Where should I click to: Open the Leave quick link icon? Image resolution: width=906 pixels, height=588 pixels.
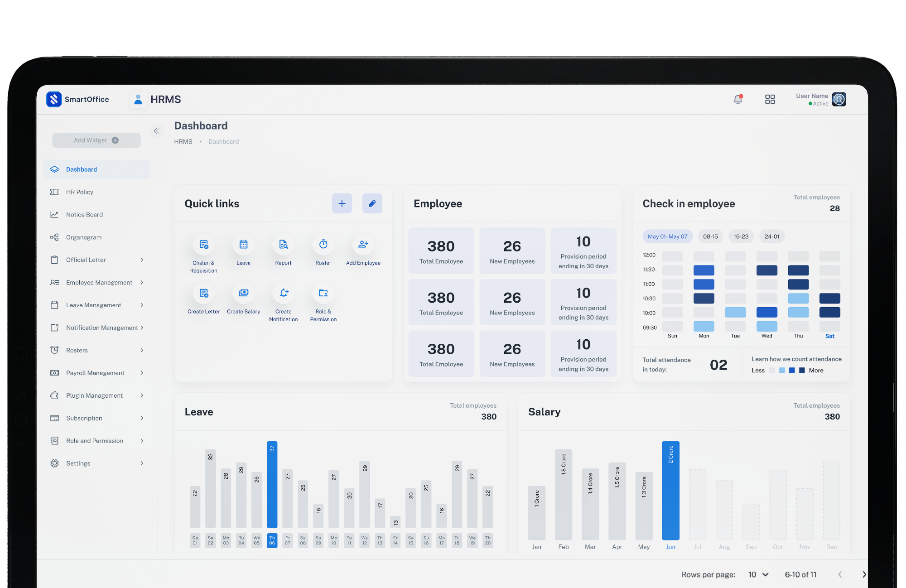point(243,245)
